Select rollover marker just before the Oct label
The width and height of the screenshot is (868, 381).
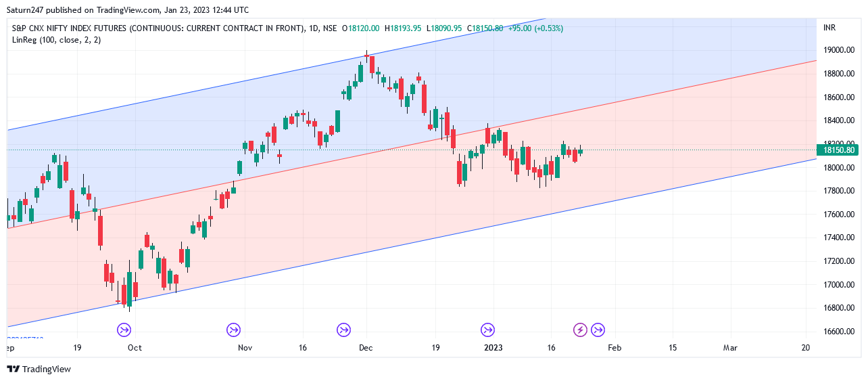click(124, 330)
